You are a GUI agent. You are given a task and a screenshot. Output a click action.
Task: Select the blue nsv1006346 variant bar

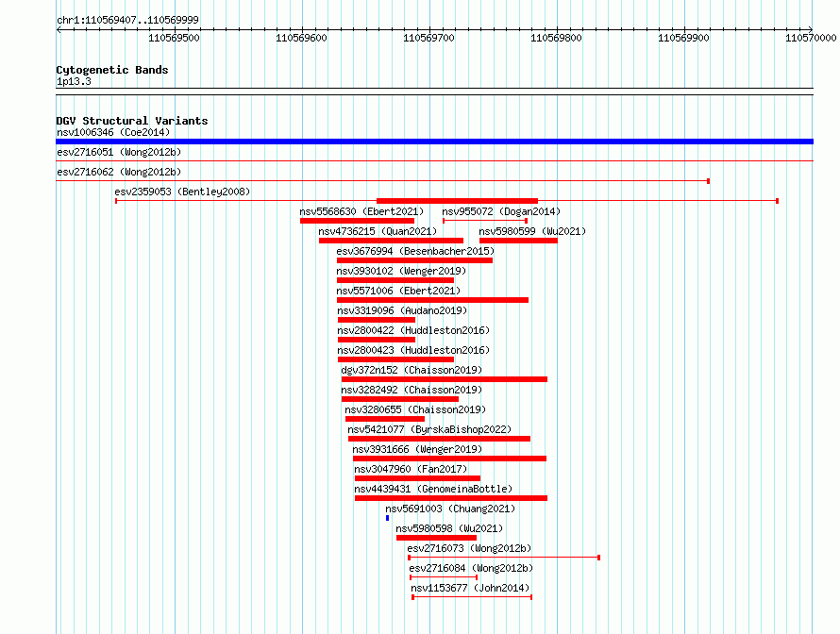(434, 142)
